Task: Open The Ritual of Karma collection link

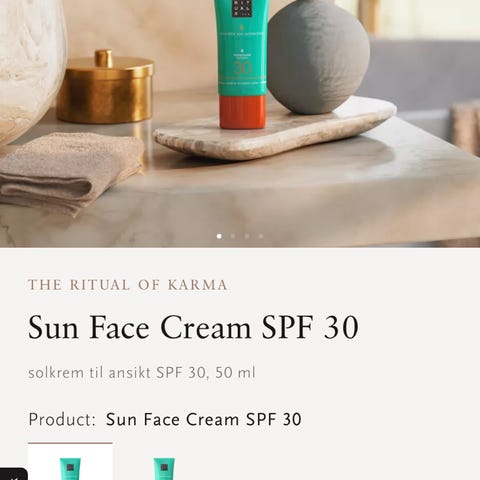Action: coord(128,285)
